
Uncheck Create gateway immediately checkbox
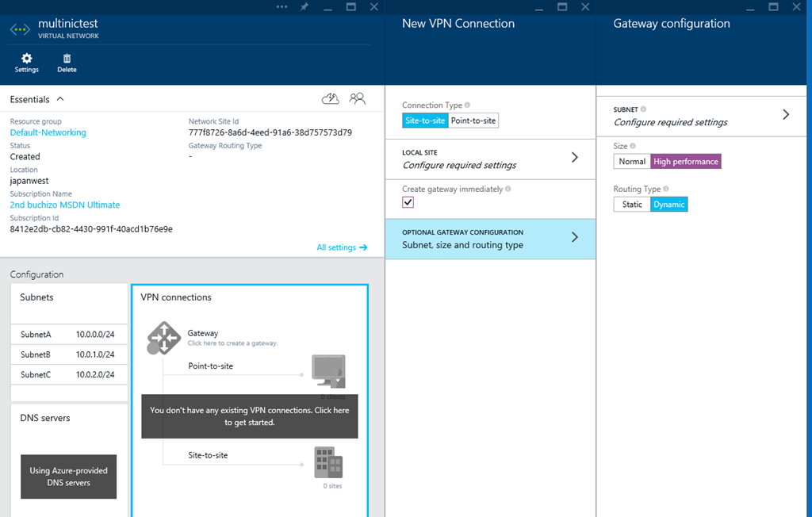408,202
